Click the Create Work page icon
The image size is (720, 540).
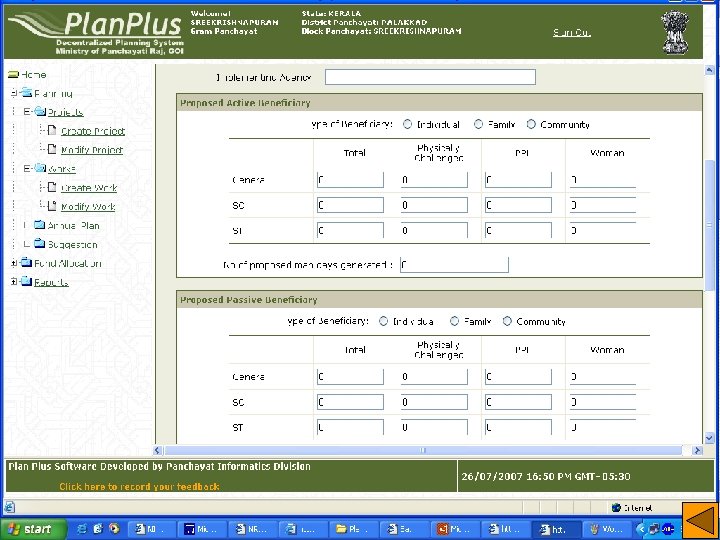(52, 187)
